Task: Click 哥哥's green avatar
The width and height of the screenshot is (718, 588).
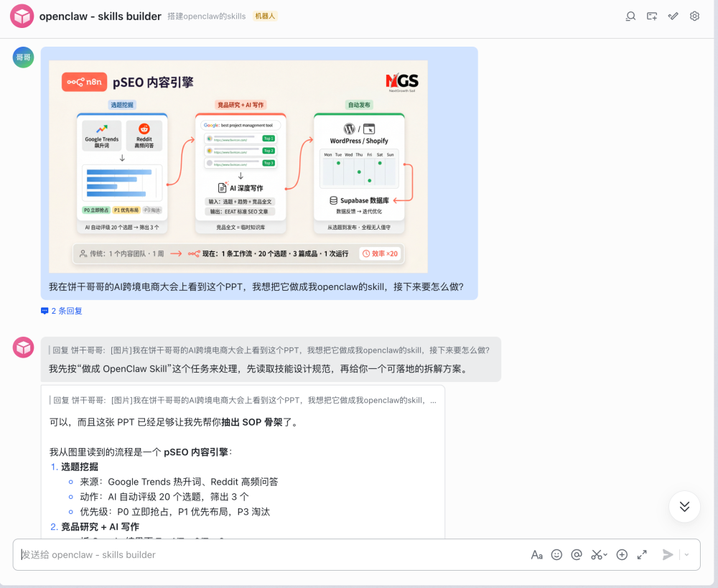Action: (x=22, y=57)
